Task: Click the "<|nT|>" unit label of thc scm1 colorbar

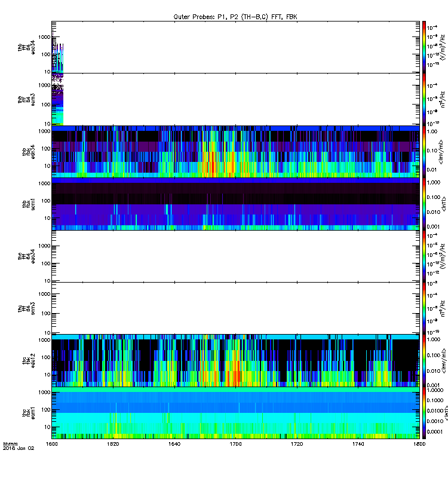Action: pos(445,413)
